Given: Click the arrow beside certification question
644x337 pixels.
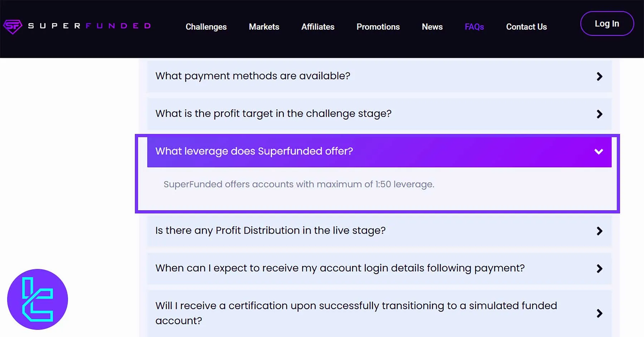Looking at the screenshot, I should pyautogui.click(x=600, y=313).
